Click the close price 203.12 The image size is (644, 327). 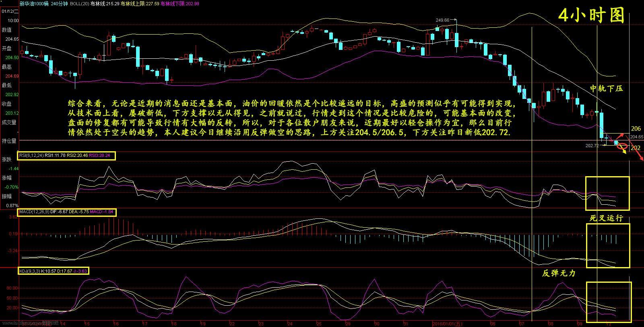tap(12, 113)
